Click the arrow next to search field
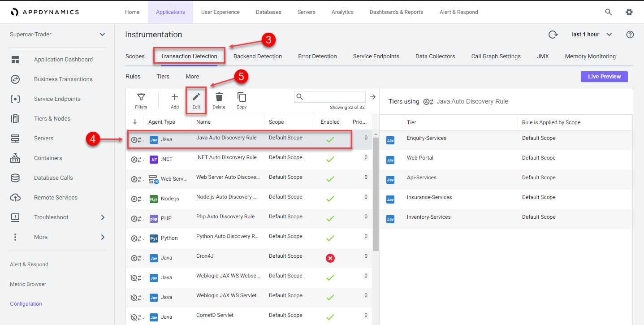Viewport: 644px width, 325px height. 372,97
